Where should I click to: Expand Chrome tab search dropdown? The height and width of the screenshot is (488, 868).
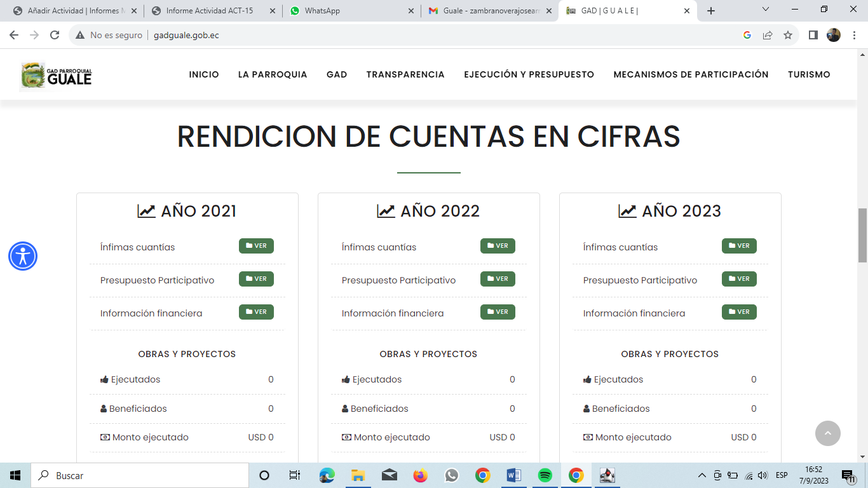pyautogui.click(x=765, y=10)
